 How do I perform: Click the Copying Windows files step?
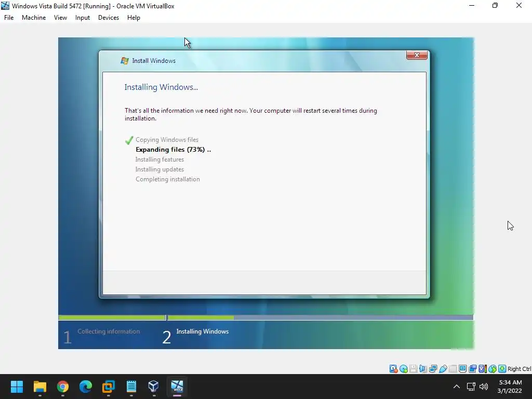click(x=167, y=140)
